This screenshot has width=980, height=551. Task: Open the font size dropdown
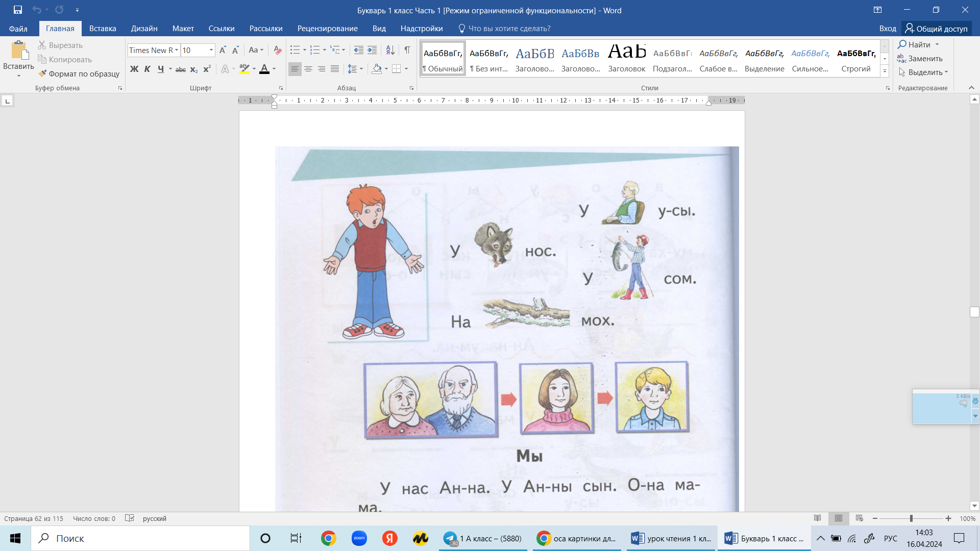(211, 50)
